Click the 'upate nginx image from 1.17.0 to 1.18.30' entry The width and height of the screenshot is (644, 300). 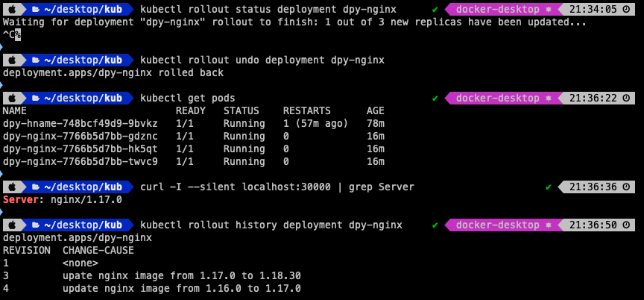point(182,276)
